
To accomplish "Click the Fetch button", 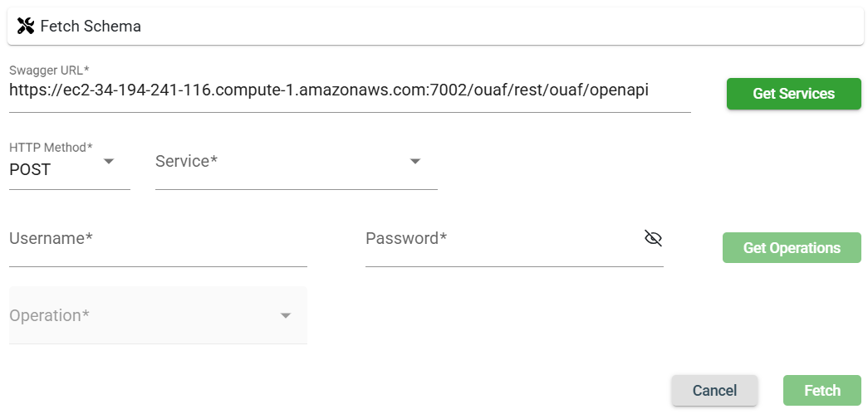I will pos(821,391).
